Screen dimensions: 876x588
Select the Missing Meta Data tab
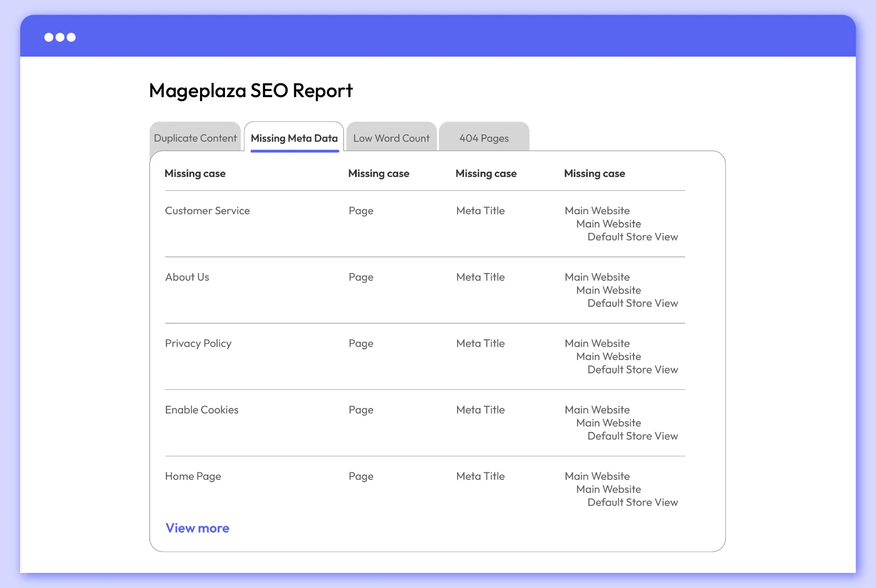pyautogui.click(x=294, y=138)
